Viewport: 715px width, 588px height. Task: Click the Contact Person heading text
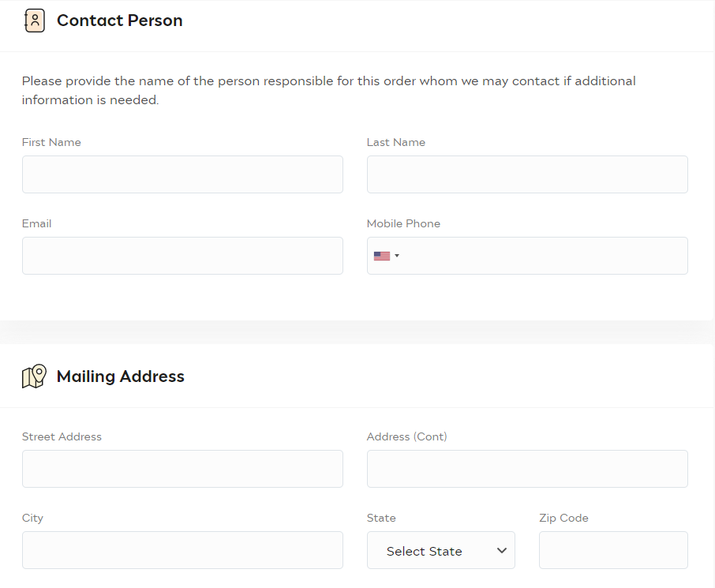point(119,21)
